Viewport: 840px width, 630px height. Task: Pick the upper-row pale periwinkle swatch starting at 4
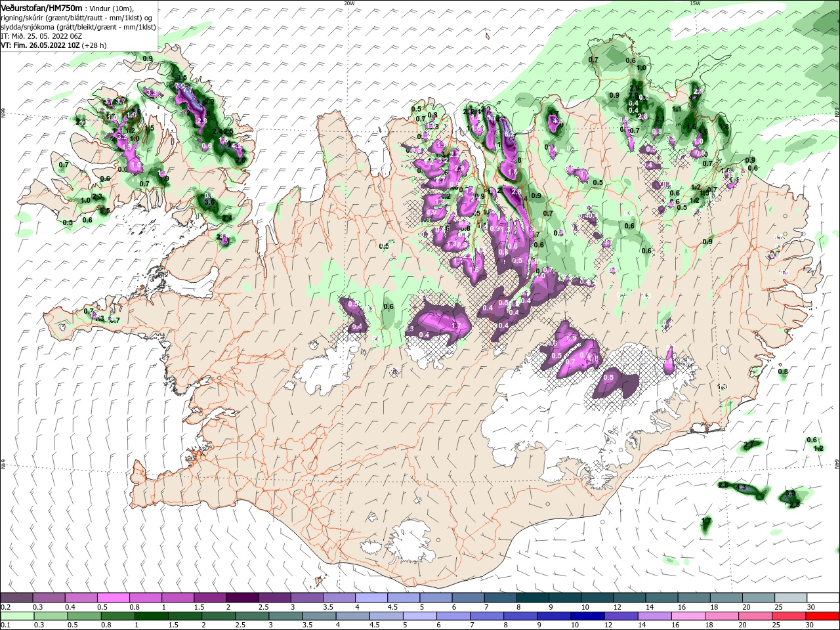(371, 598)
